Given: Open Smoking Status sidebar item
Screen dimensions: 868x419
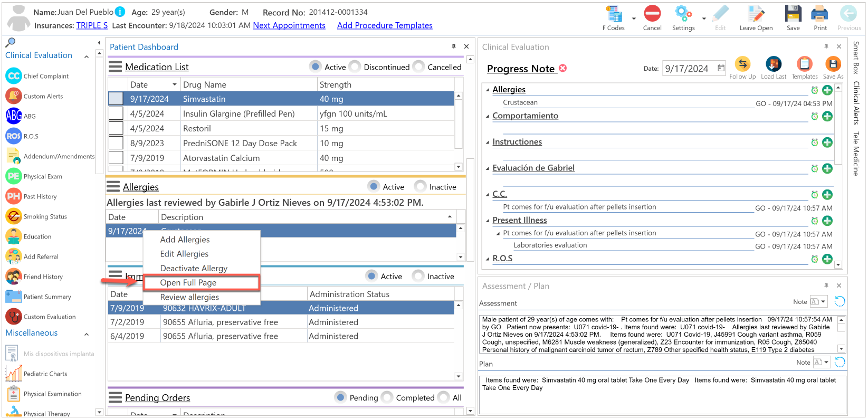Looking at the screenshot, I should (x=36, y=216).
